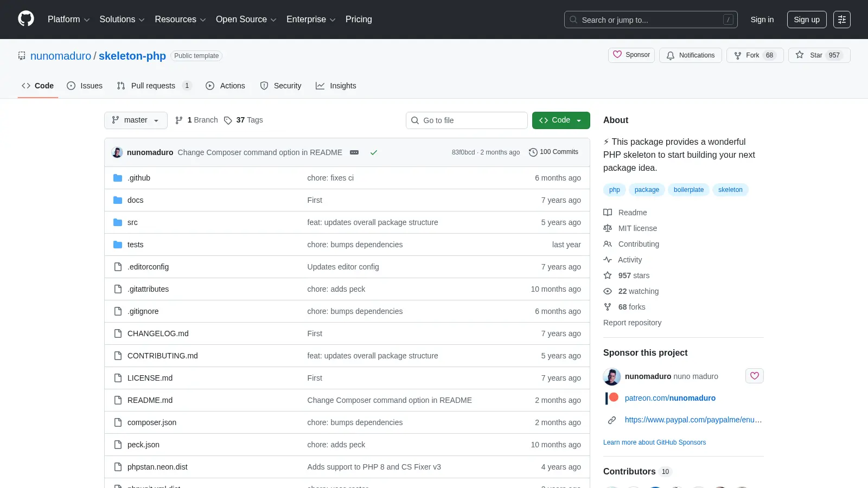Click the CHANGELOG.md file icon
Image resolution: width=868 pixels, height=488 pixels.
click(x=118, y=333)
